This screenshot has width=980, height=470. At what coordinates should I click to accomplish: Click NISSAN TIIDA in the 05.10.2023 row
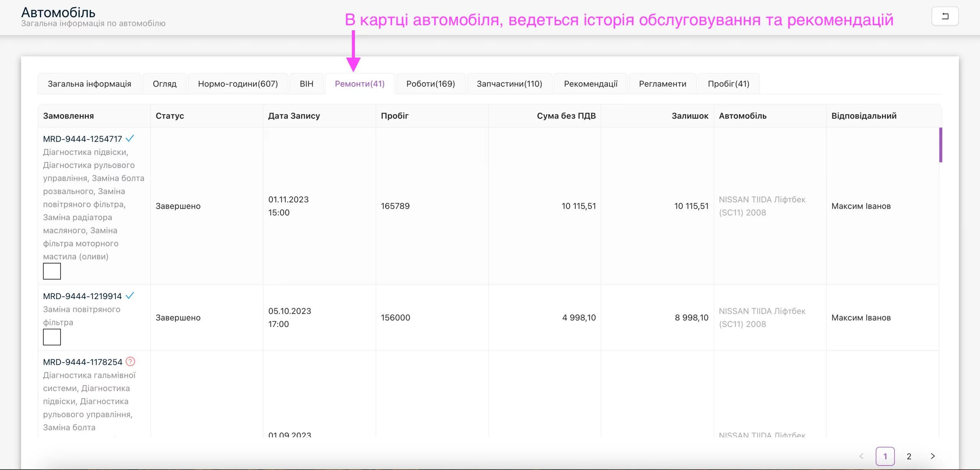click(x=762, y=317)
